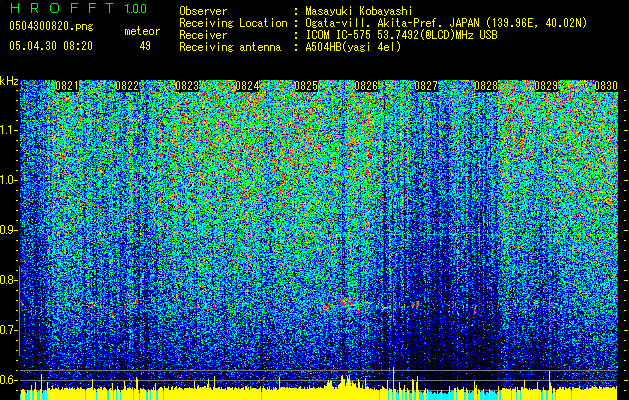
Task: Click the date stamp 05.04.30 08:20
Action: tap(51, 46)
